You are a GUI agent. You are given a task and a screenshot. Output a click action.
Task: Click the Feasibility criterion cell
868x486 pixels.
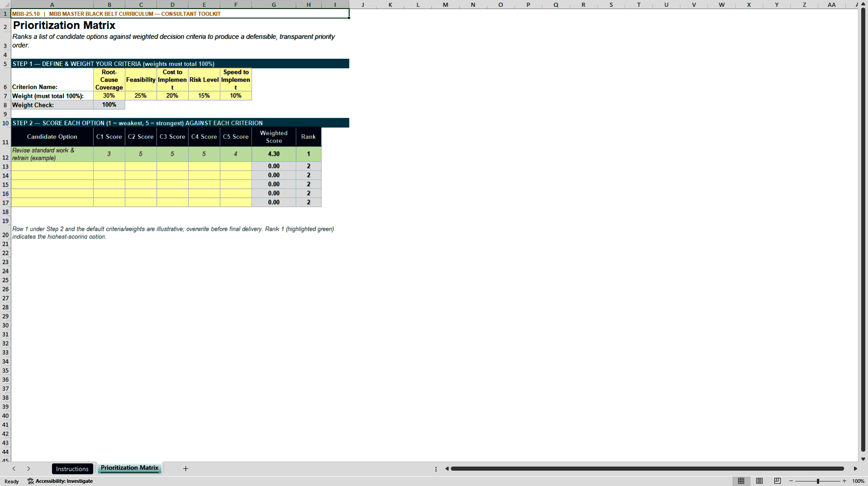point(141,79)
